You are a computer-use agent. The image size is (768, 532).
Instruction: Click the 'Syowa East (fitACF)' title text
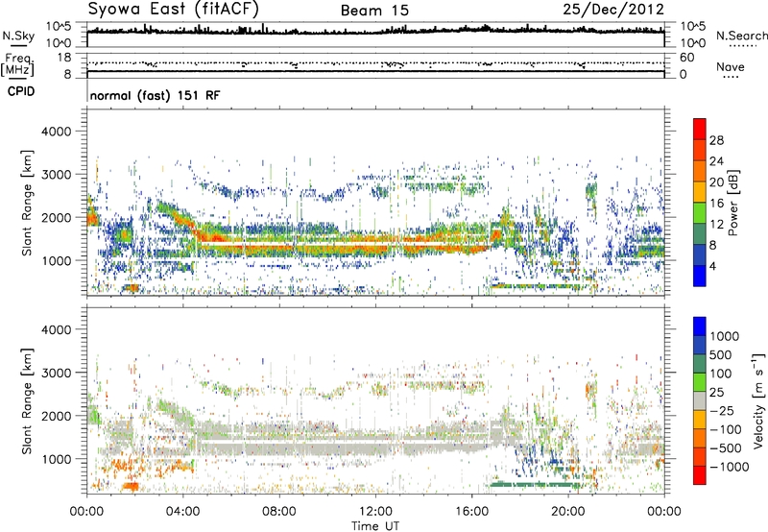point(174,9)
